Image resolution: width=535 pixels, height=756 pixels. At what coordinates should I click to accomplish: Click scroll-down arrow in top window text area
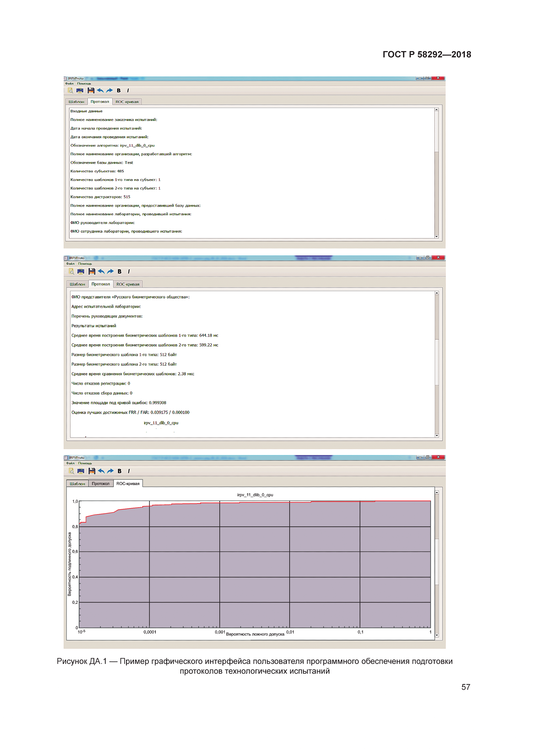tap(436, 236)
